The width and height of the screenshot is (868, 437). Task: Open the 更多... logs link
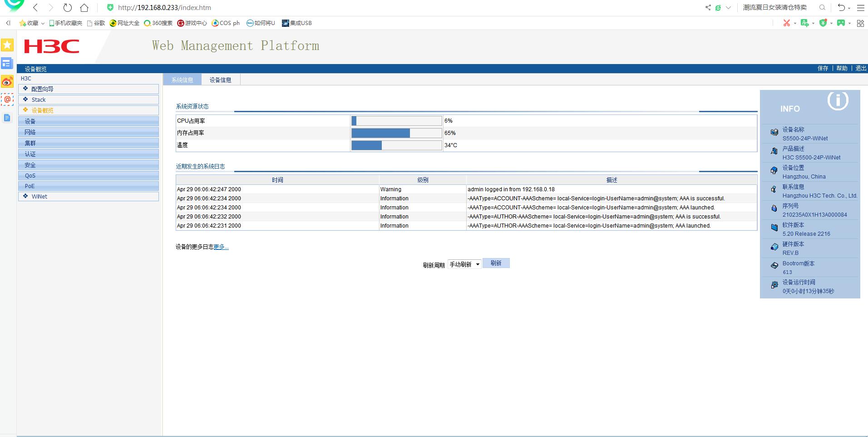[x=221, y=247]
